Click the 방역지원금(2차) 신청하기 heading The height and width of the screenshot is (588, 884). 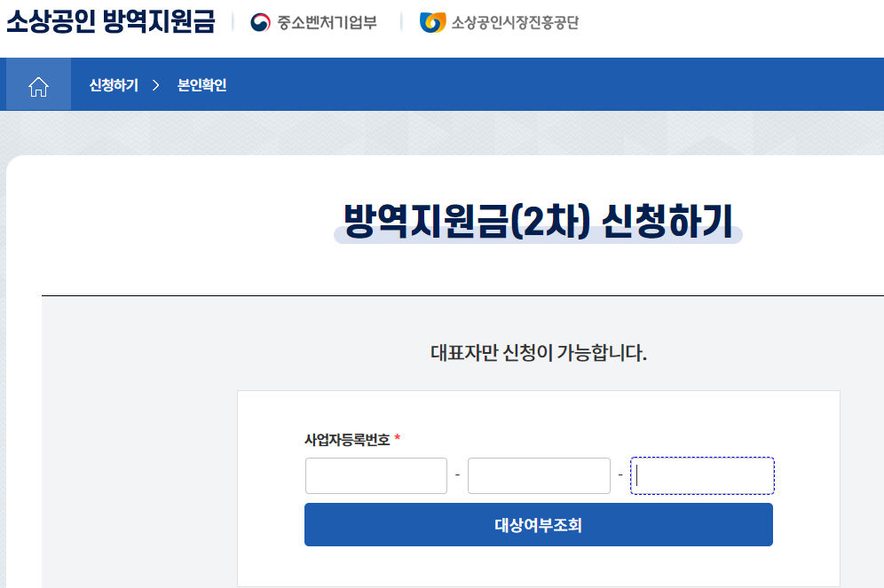(x=538, y=221)
